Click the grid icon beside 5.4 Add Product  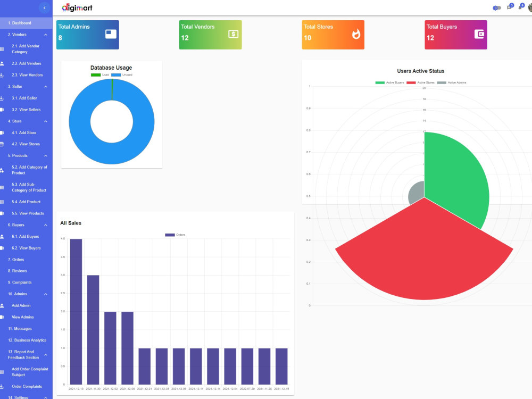click(2, 202)
